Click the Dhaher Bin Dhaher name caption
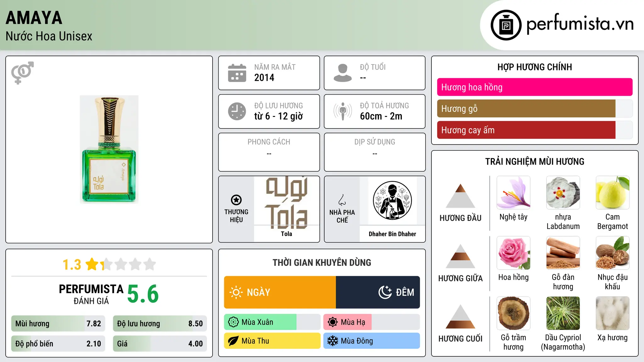 coord(392,234)
